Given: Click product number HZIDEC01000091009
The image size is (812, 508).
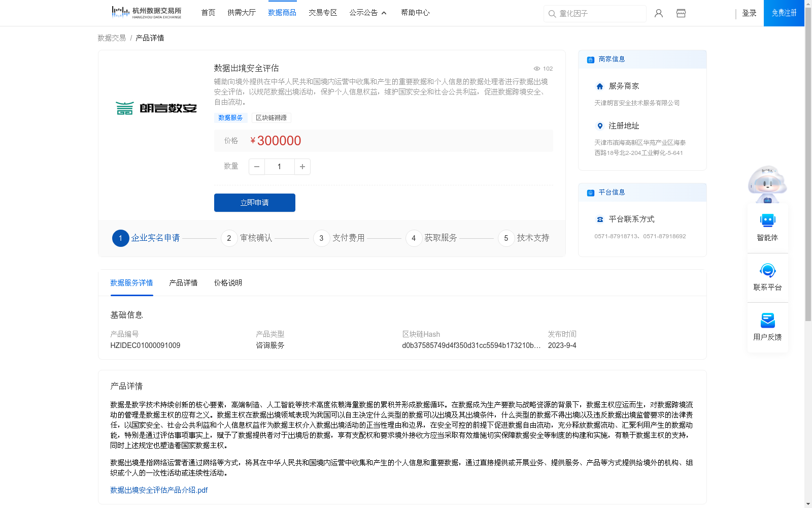Looking at the screenshot, I should coord(145,345).
